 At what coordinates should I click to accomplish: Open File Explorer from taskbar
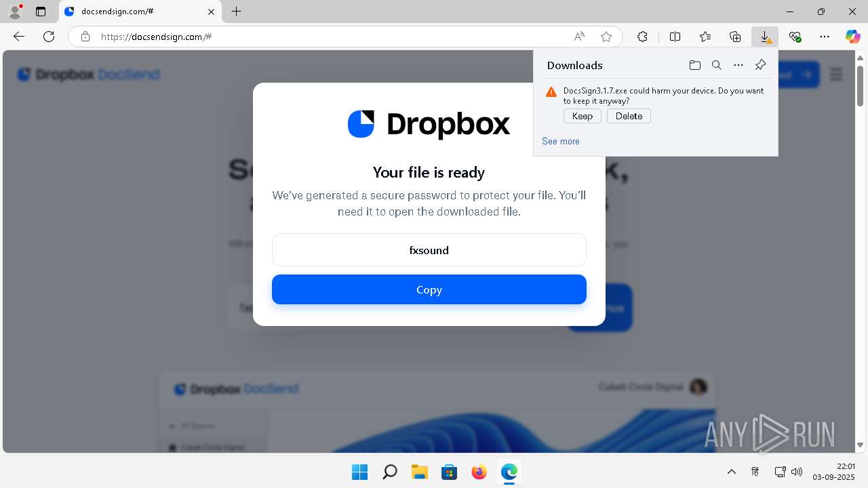(x=420, y=472)
